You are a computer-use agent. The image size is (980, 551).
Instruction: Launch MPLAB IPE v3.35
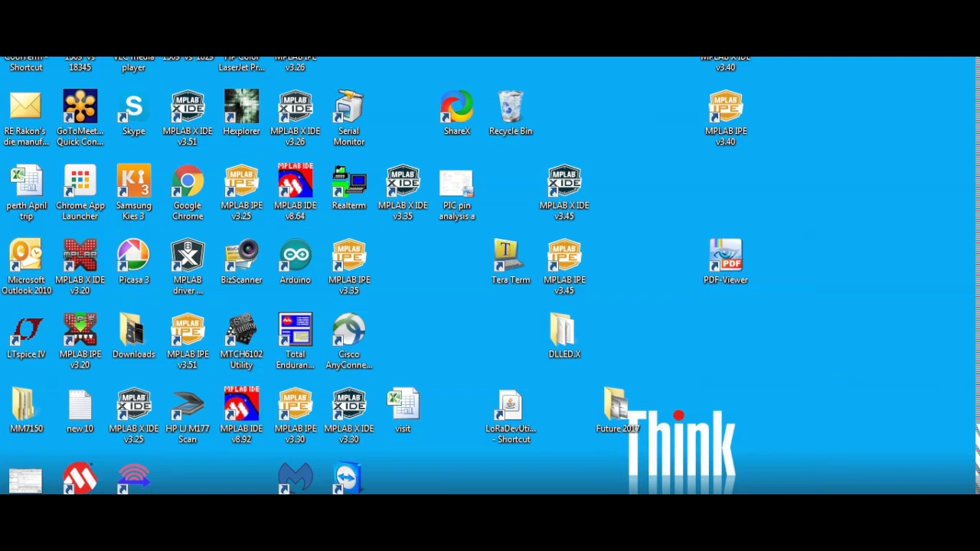point(349,267)
